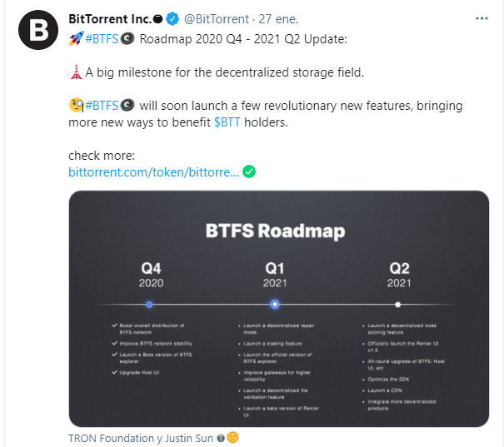Open the tweet options chevron menu

tap(482, 17)
